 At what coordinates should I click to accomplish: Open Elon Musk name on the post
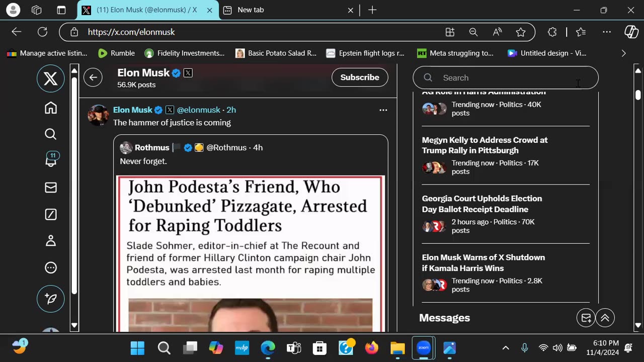tap(133, 110)
